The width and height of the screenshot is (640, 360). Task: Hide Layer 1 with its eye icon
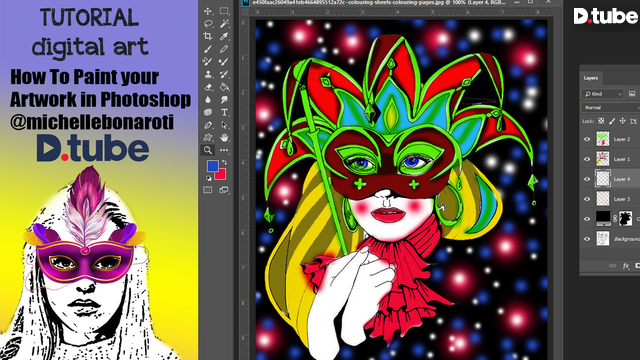coord(587,159)
